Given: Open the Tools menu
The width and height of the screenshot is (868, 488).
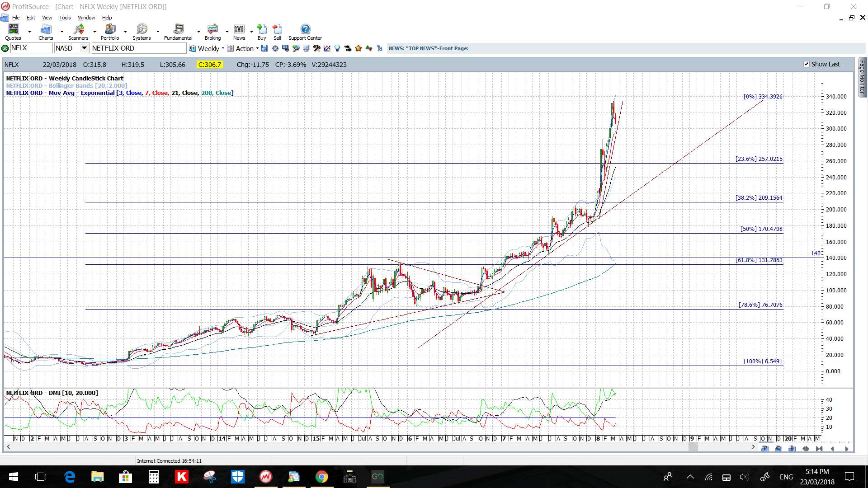Looking at the screenshot, I should click(x=65, y=18).
